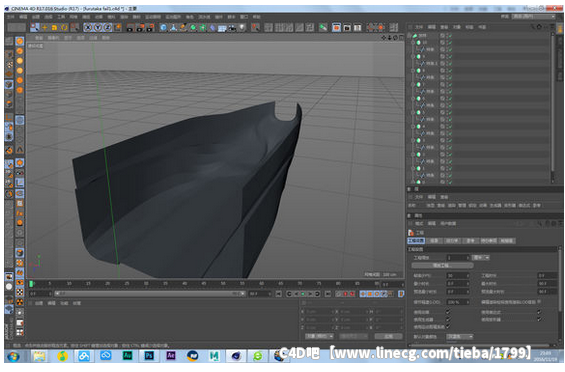Screen dimensions: 565x372
Task: Open After Effects from the taskbar
Action: point(171,356)
